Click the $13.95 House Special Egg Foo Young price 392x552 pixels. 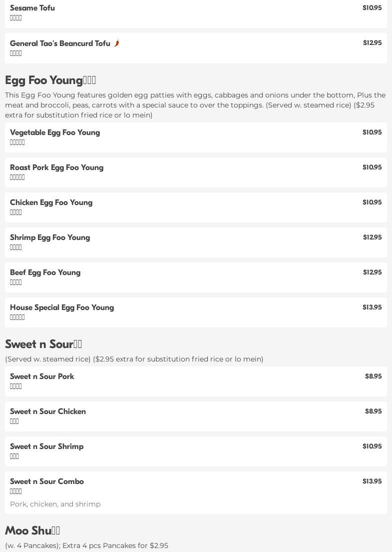click(372, 307)
